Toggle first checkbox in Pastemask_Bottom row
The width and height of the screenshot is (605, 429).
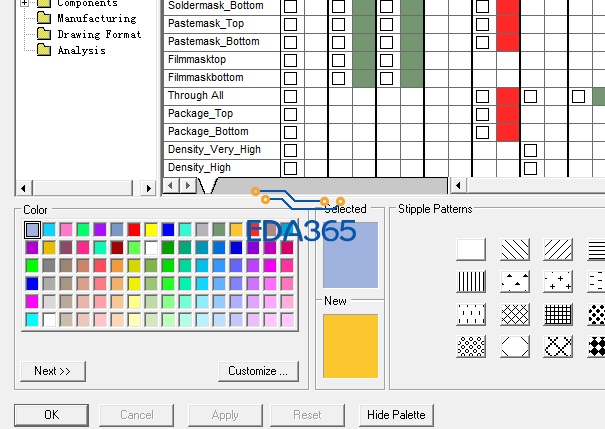[x=290, y=42]
